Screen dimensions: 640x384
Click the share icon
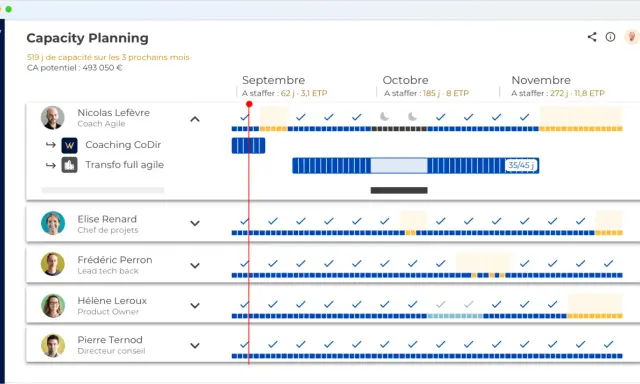[592, 37]
